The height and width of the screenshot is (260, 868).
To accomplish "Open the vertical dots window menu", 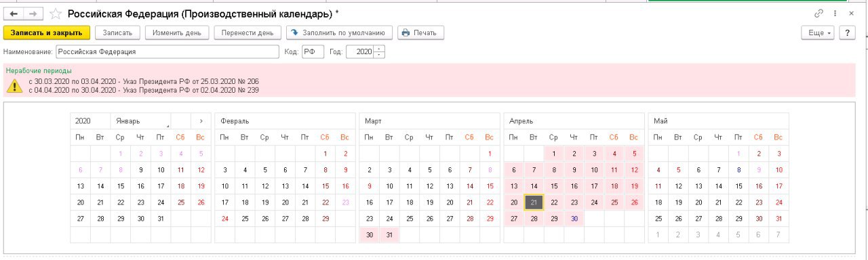I will click(x=833, y=14).
